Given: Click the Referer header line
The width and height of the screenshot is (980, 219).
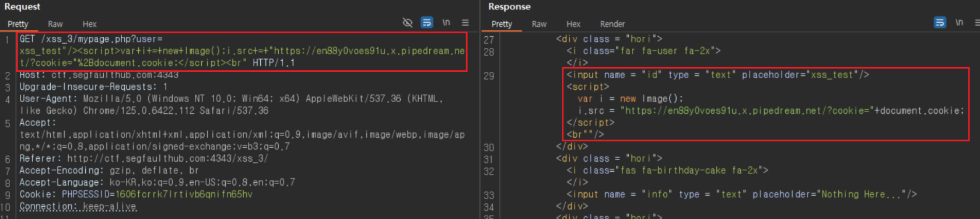Looking at the screenshot, I should [x=144, y=158].
